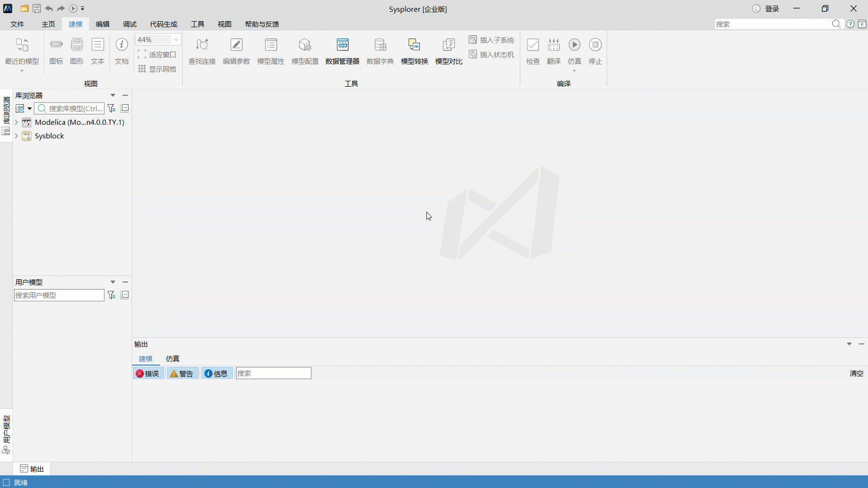Open the 帮助与反馈 tab
This screenshot has height=488, width=868.
(x=262, y=24)
